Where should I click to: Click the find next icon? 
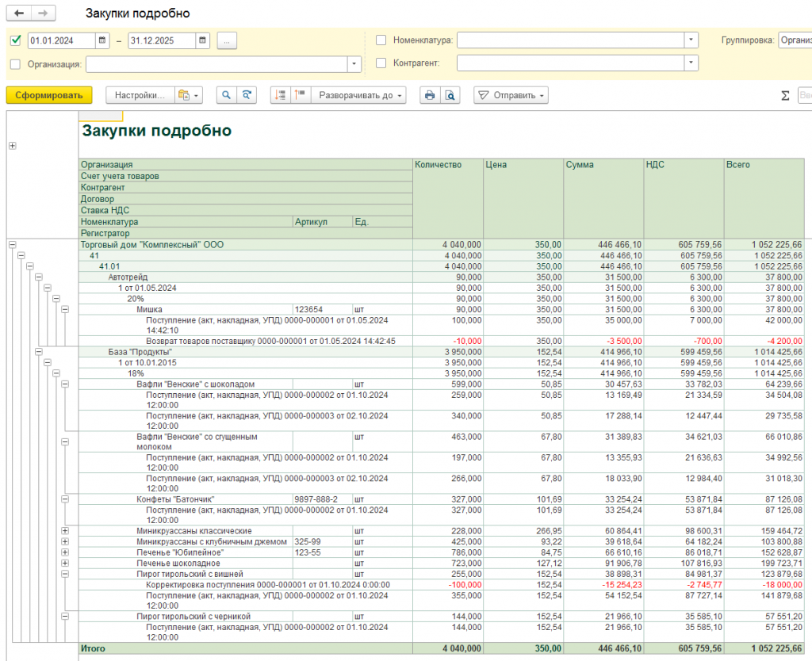tap(247, 95)
